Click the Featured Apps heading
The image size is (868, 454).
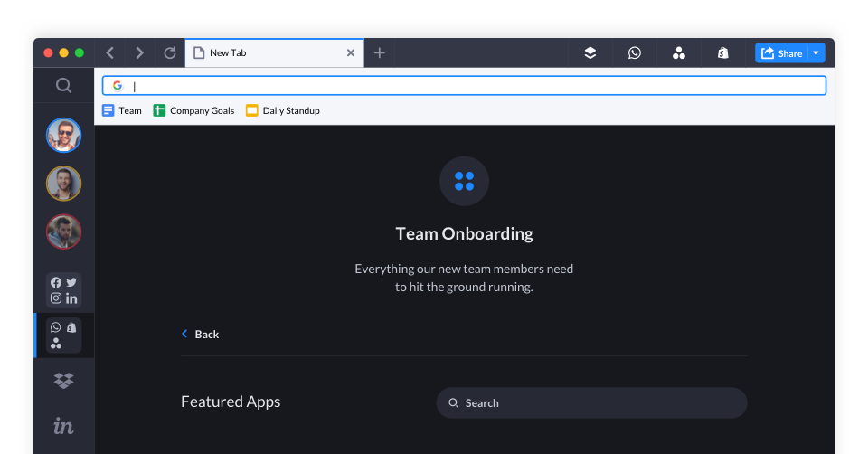[x=231, y=402]
